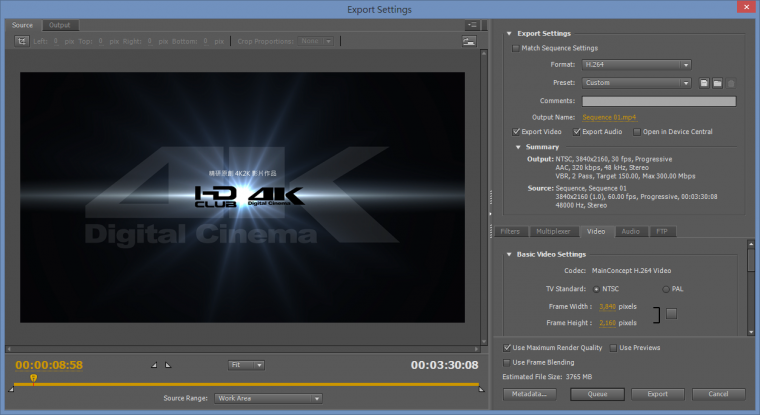The width and height of the screenshot is (760, 415).
Task: Collapse the Summary section triangle
Action: point(518,147)
